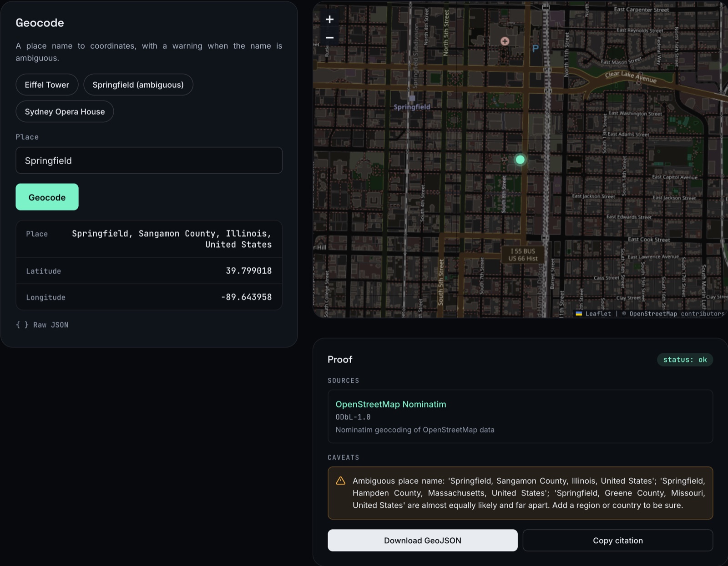
Task: Click the Nominatim geocoding description text
Action: pos(415,430)
